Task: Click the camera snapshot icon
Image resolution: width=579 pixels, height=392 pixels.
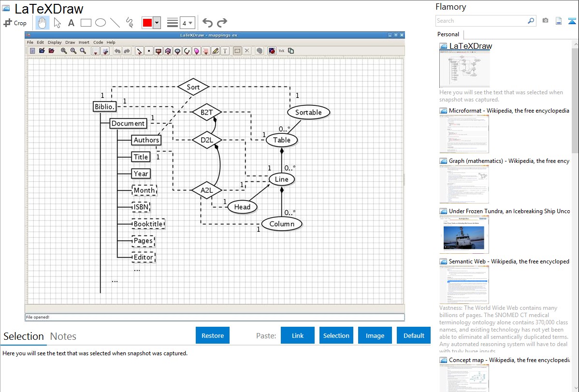Action: coord(545,21)
